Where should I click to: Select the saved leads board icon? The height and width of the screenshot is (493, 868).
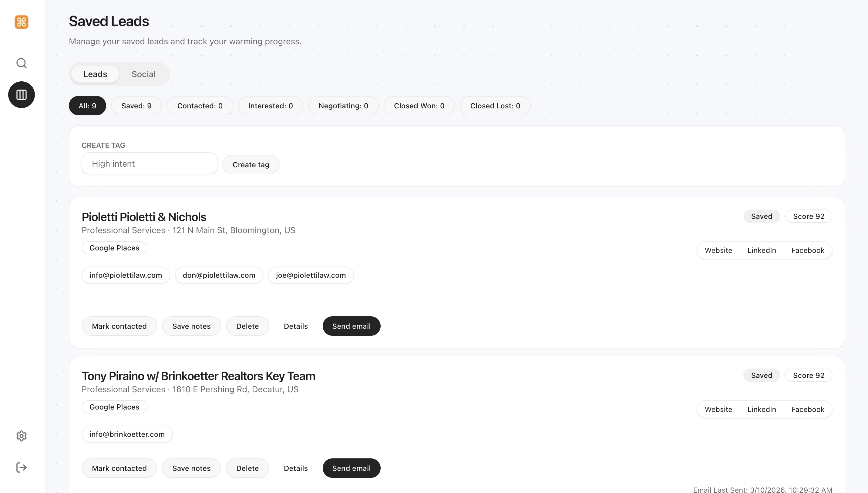tap(21, 95)
